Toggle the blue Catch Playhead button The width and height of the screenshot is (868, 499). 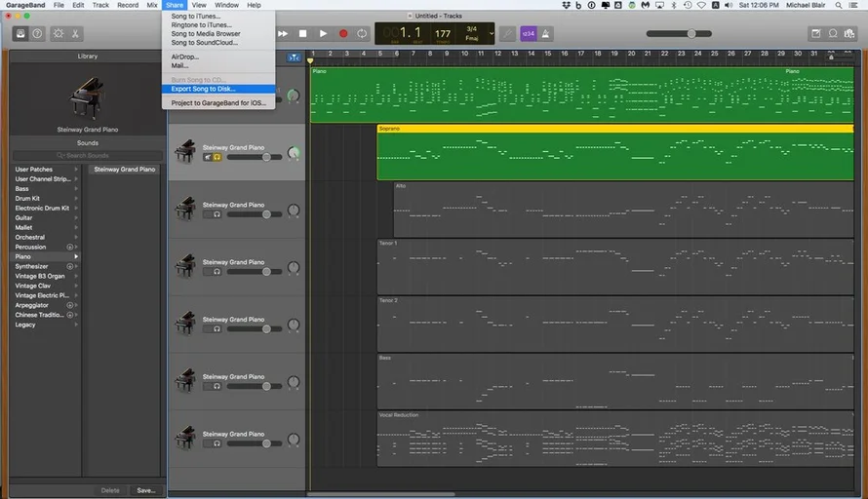(x=294, y=58)
